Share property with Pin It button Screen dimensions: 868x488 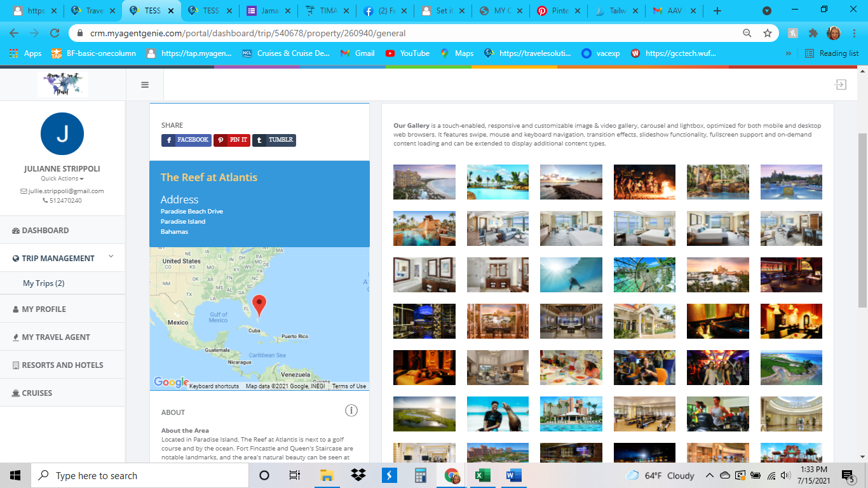tap(232, 140)
